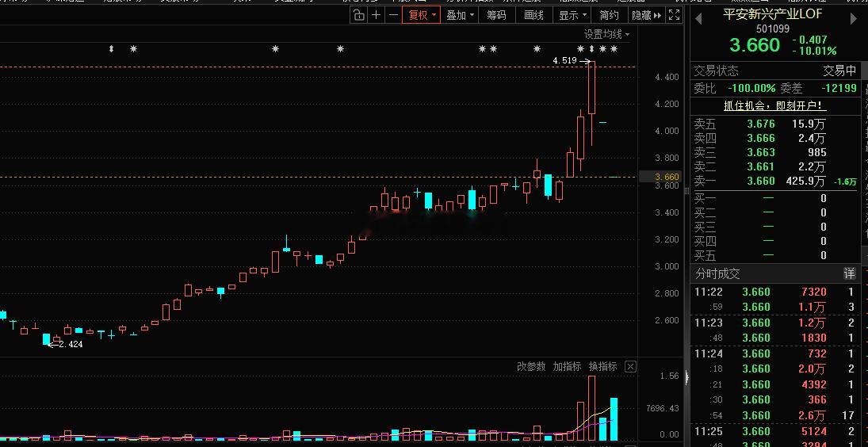Click 换指标 to change the indicator
868x447 pixels.
coord(602,366)
